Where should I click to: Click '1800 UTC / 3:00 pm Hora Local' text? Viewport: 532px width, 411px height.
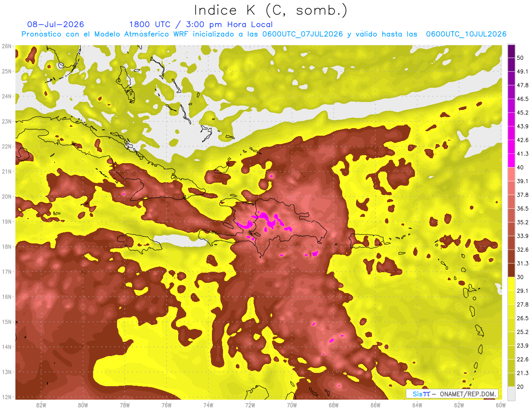coord(201,24)
